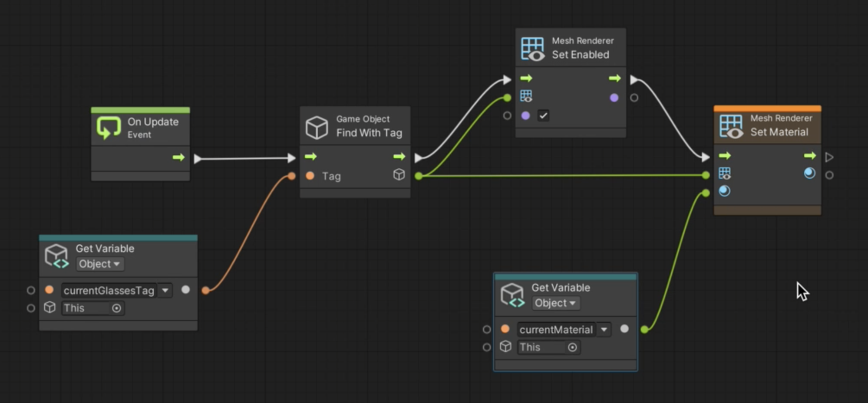Image resolution: width=868 pixels, height=403 pixels.
Task: Click the Game Object output port on Find With Tag
Action: click(x=399, y=175)
